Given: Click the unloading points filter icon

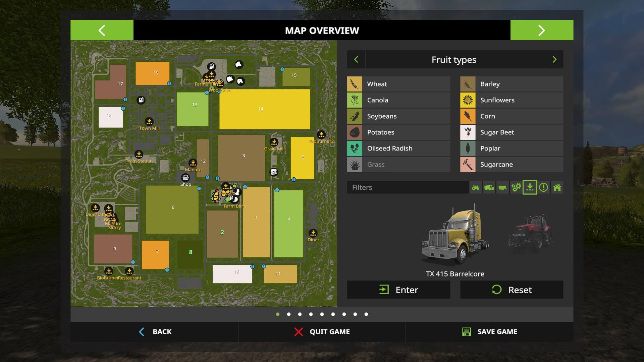Looking at the screenshot, I should [530, 188].
